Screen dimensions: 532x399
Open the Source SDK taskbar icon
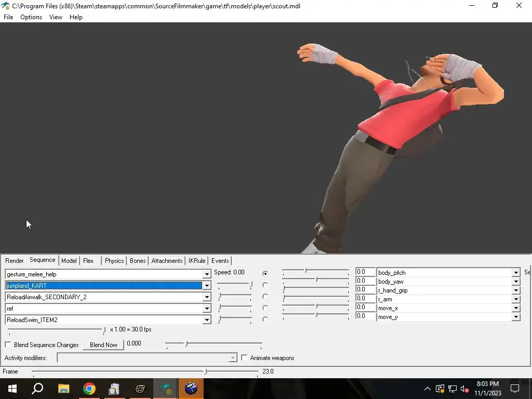[x=140, y=389]
